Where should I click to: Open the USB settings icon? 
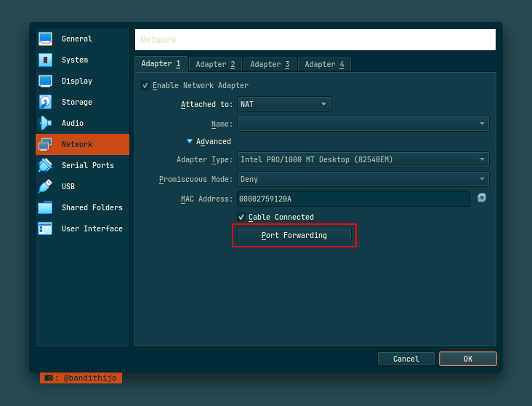click(x=45, y=186)
